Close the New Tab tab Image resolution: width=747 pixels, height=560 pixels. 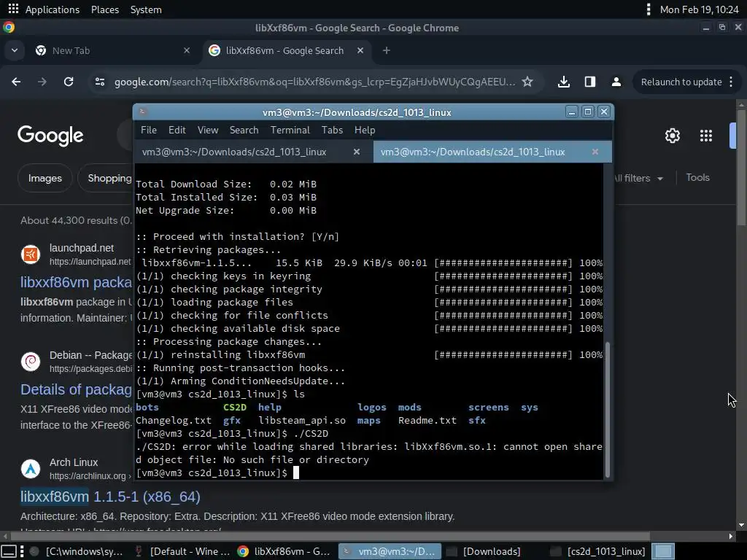point(187,50)
